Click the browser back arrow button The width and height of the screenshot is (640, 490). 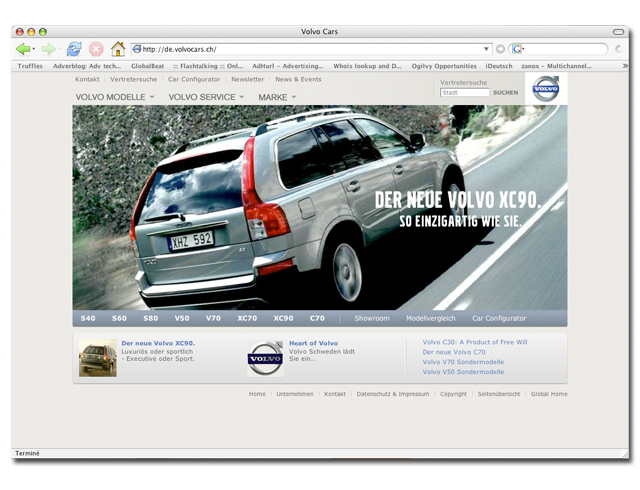tap(22, 49)
